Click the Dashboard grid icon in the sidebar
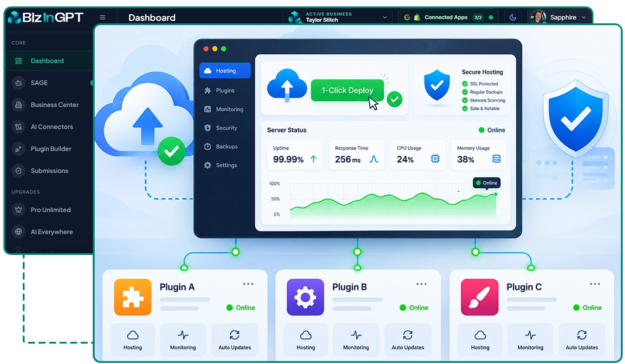This screenshot has height=364, width=625. pyautogui.click(x=18, y=61)
